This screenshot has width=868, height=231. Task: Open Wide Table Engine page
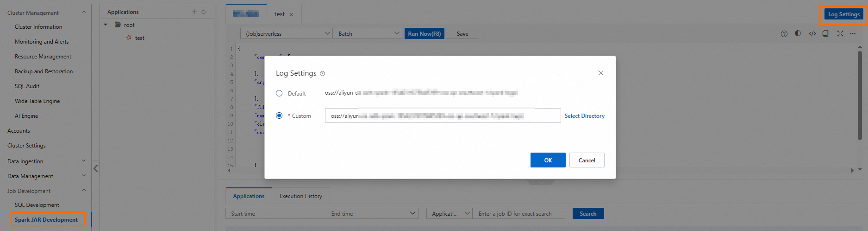click(x=37, y=101)
